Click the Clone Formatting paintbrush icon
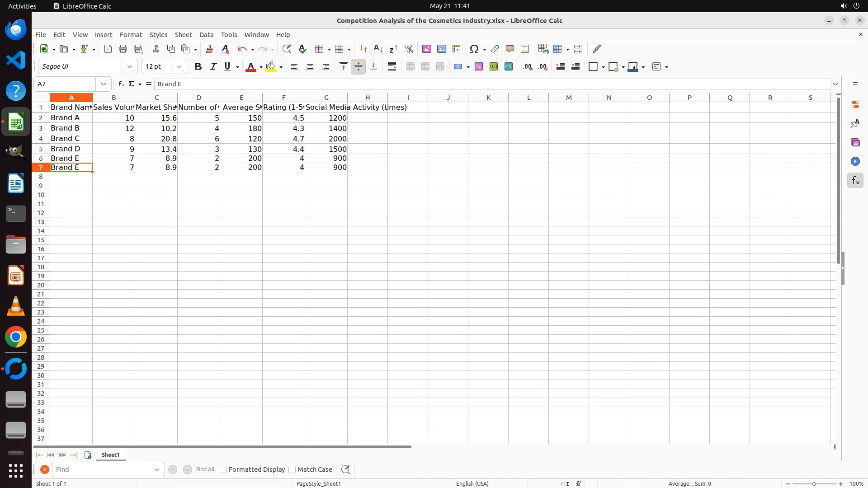Image resolution: width=868 pixels, height=488 pixels. click(x=209, y=49)
